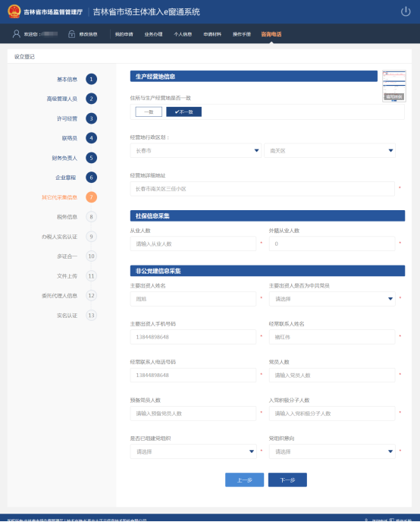This screenshot has width=420, height=522.
Task: Click the 从业人数 input field
Action: 193,244
